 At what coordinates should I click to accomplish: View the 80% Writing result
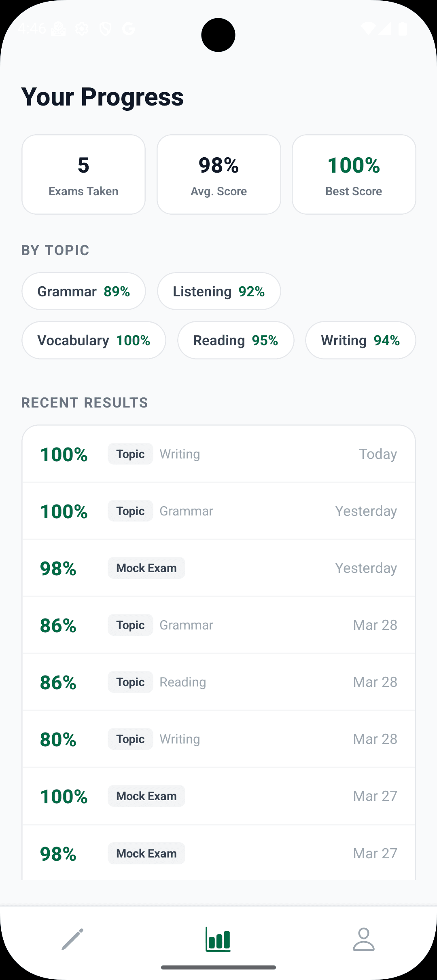218,739
